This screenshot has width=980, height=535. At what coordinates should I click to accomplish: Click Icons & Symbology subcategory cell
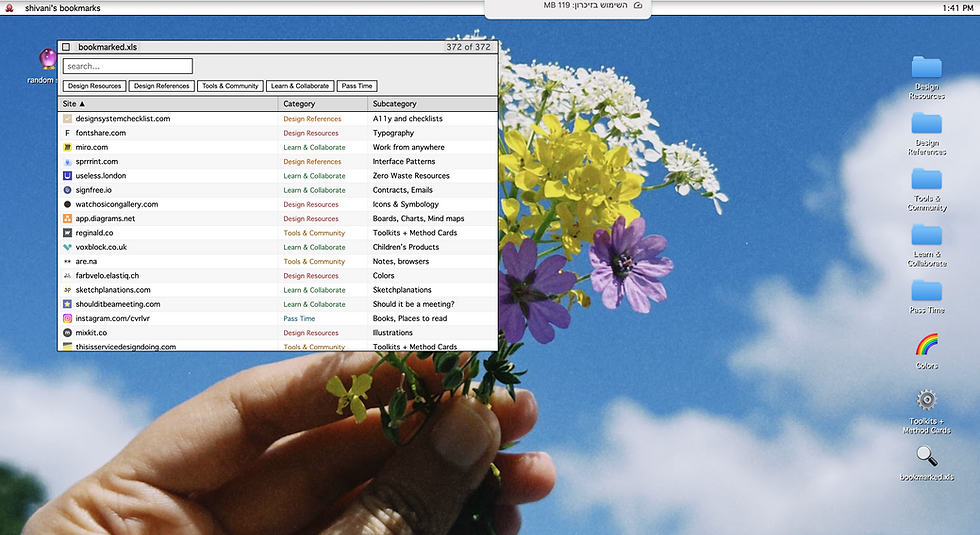(406, 204)
